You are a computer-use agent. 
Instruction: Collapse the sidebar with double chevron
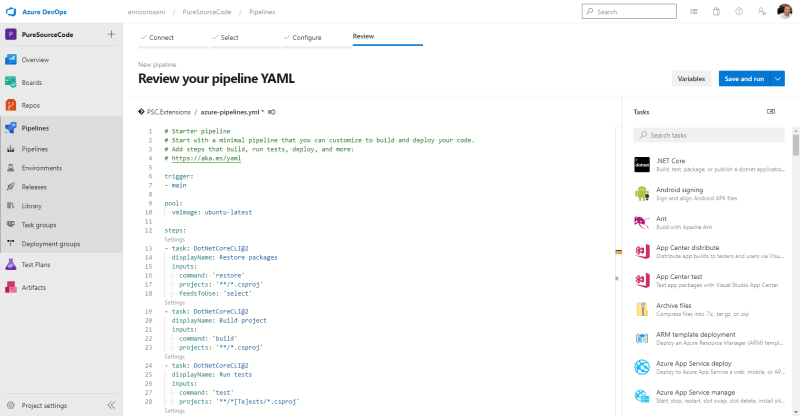point(111,405)
